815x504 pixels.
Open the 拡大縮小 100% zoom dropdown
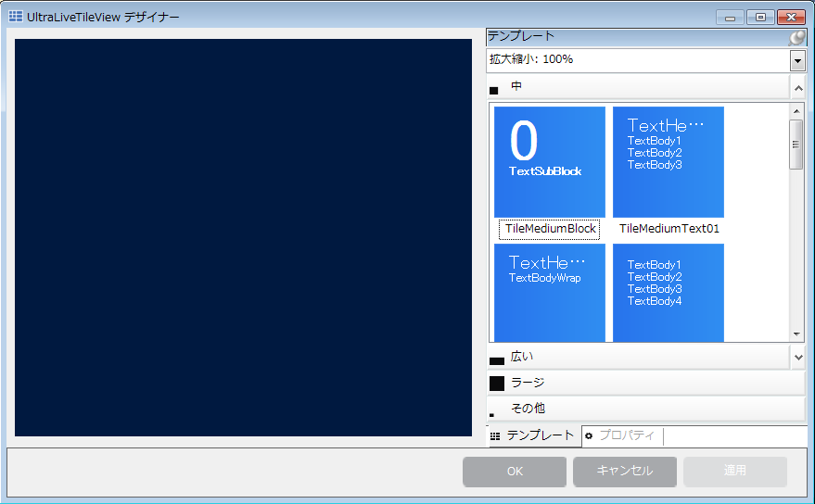point(798,61)
